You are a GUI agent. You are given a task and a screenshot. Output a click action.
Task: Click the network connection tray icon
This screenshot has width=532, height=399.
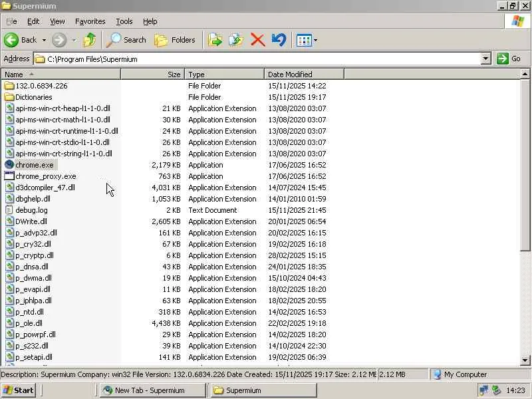[484, 390]
